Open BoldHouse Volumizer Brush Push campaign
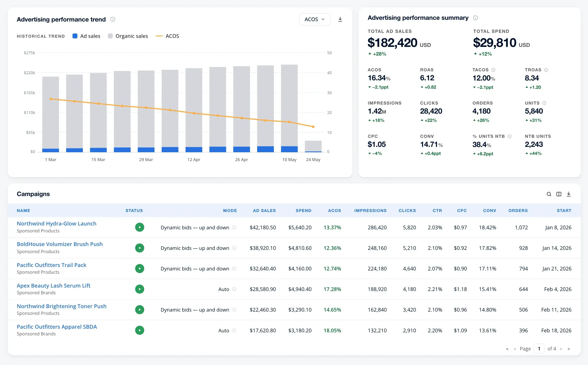588x365 pixels. click(60, 244)
